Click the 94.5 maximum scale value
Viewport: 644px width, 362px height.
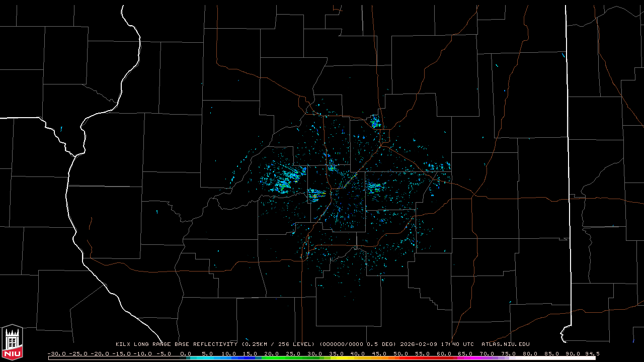pyautogui.click(x=591, y=353)
